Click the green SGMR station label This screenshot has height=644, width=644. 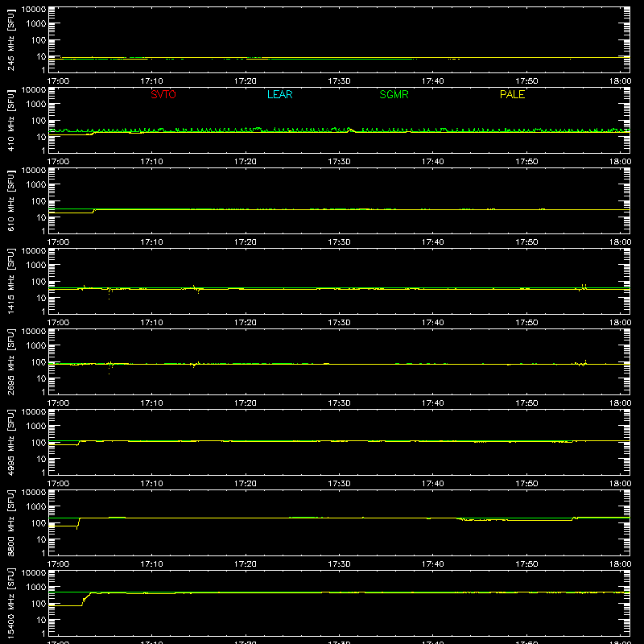click(x=394, y=94)
